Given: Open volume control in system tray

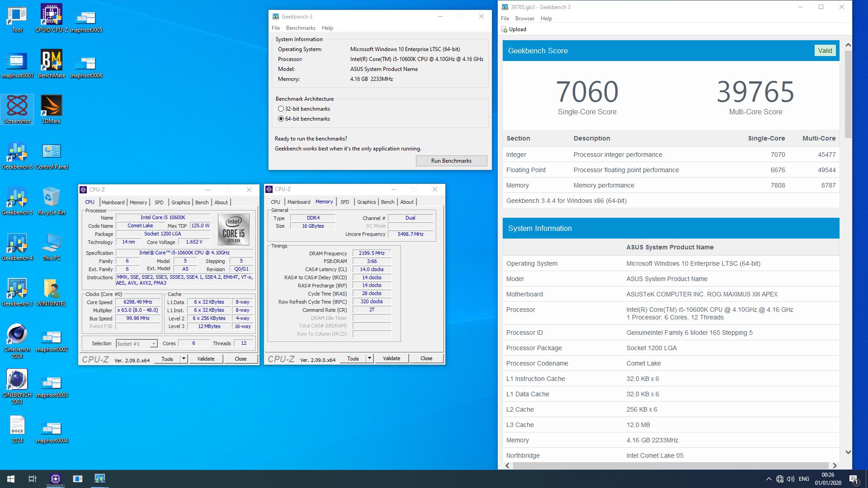Looking at the screenshot, I should point(791,479).
